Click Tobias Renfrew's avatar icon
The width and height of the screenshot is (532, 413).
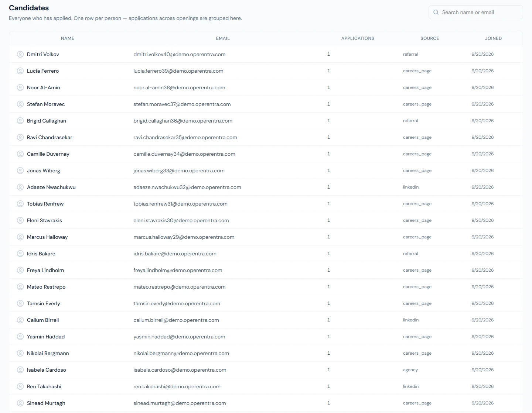[20, 204]
